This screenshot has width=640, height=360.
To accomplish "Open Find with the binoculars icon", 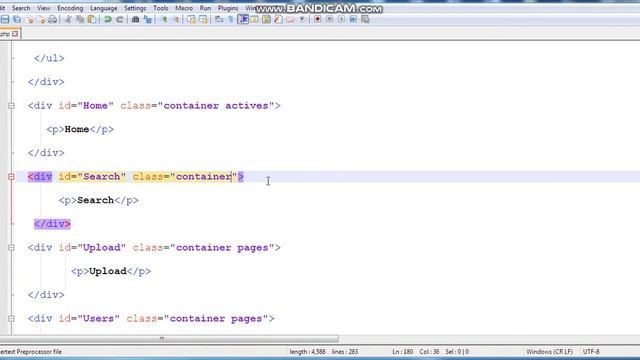I will [136, 19].
